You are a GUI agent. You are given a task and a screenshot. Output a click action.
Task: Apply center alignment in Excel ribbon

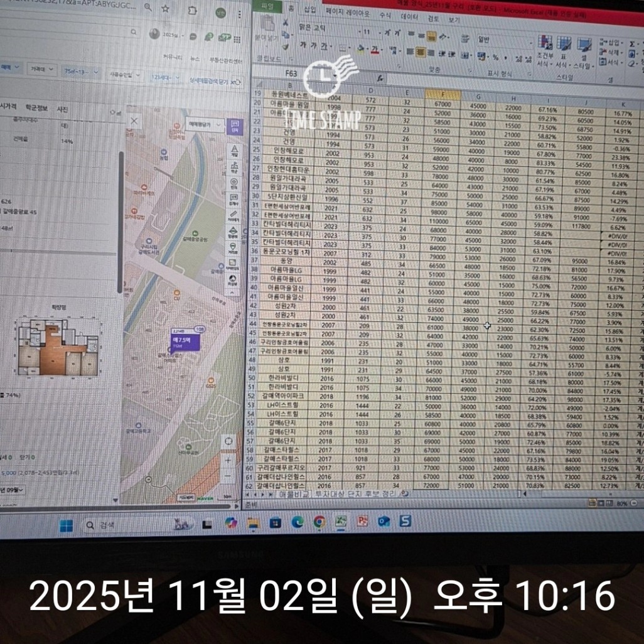tap(420, 52)
